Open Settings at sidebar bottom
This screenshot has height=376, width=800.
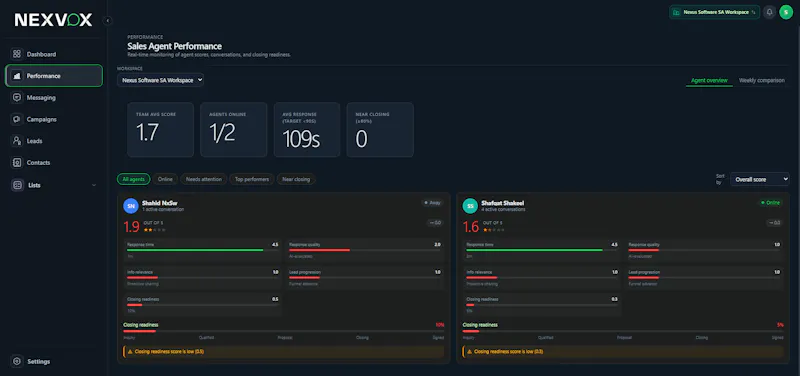54,361
